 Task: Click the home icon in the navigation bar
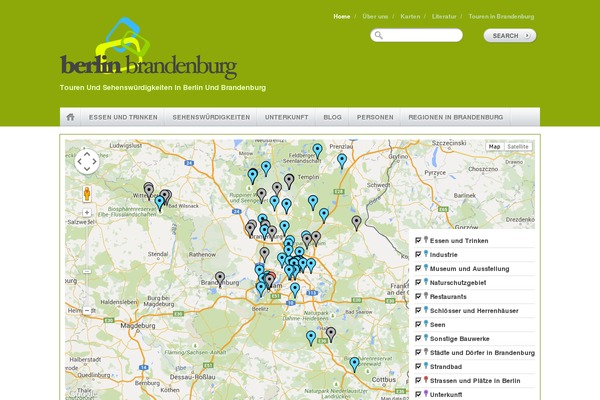pyautogui.click(x=70, y=117)
